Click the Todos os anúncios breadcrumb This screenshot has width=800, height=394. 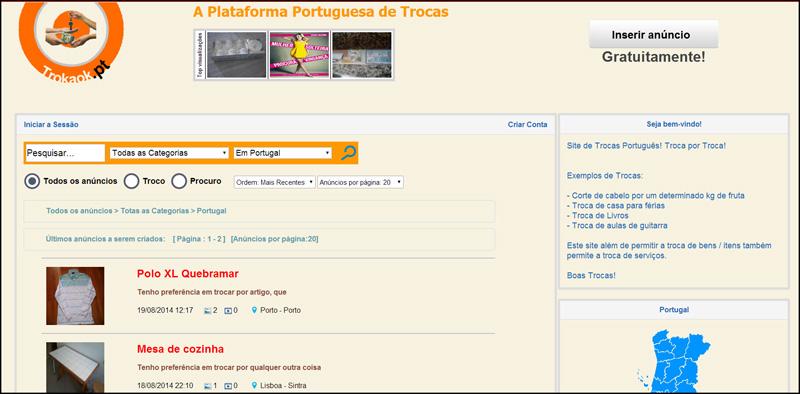click(x=79, y=211)
